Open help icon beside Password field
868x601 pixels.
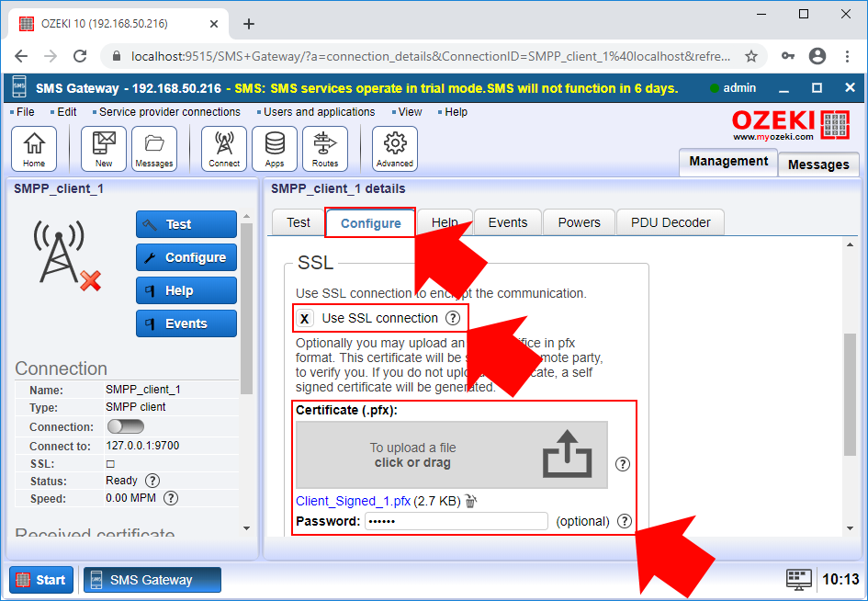point(625,521)
